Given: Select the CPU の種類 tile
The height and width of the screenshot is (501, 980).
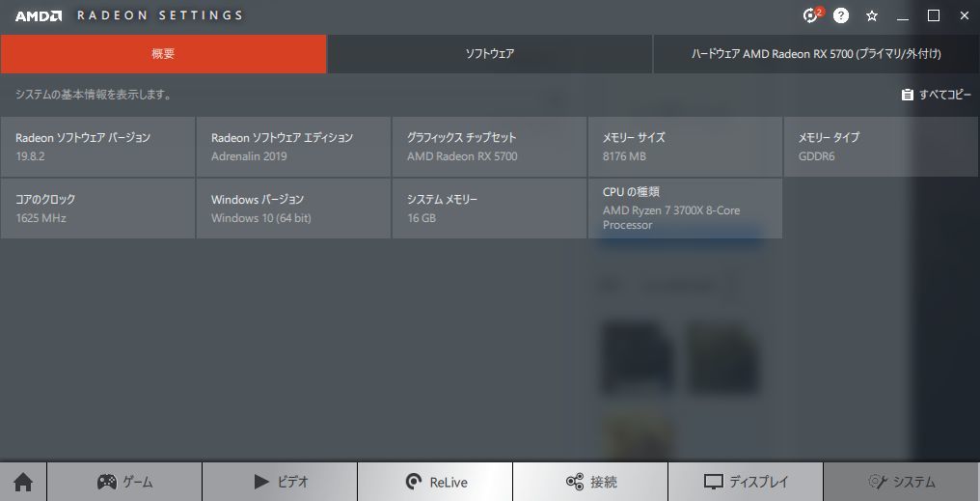Looking at the screenshot, I should click(x=685, y=209).
